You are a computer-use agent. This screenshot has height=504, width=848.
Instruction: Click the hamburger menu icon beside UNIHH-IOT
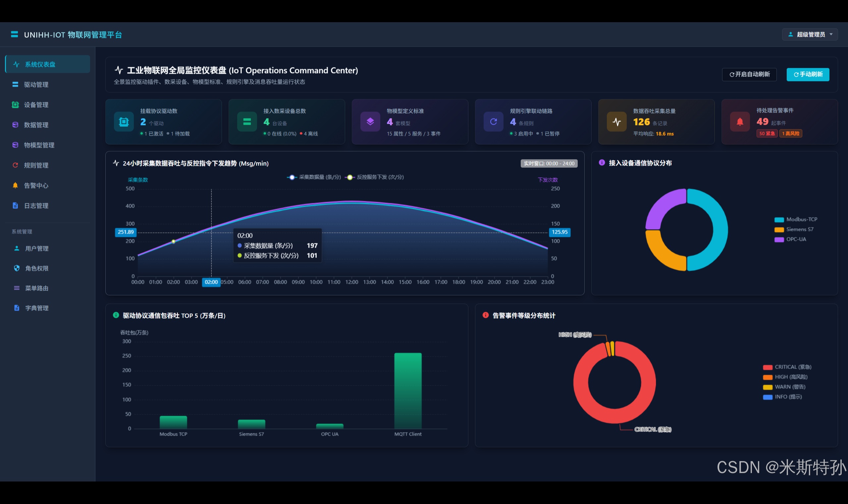tap(14, 34)
